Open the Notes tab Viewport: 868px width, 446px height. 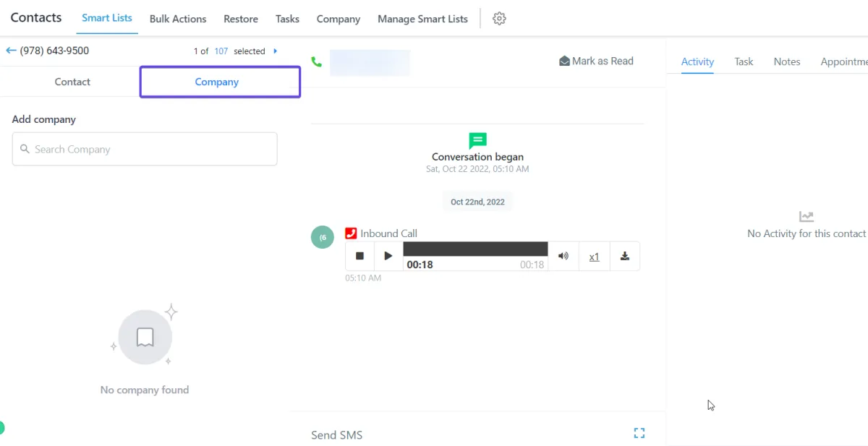(787, 61)
